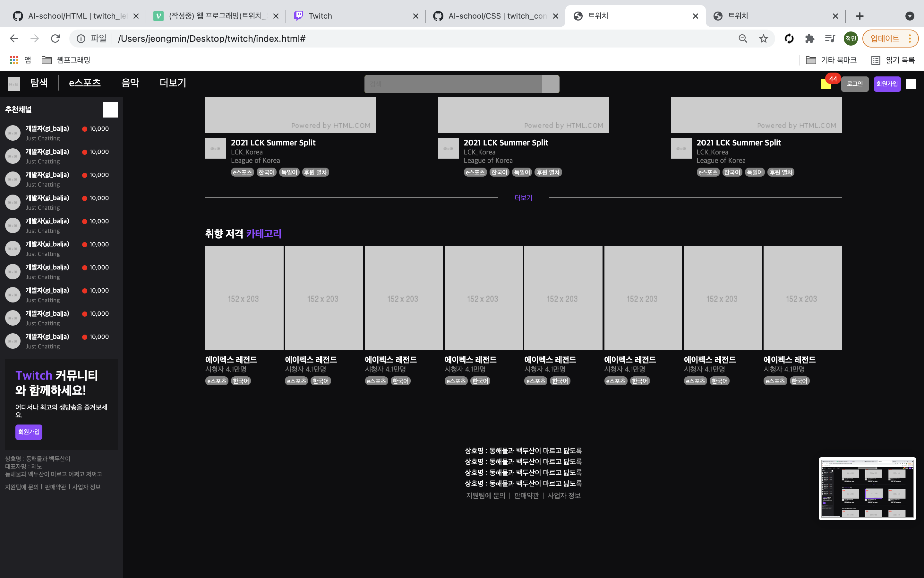Viewport: 924px width, 578px height.
Task: Click the footer 판매약관 link
Action: click(526, 496)
